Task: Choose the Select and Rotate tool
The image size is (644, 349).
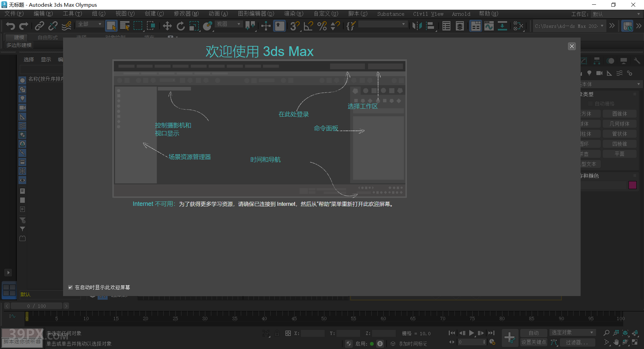Action: pos(181,26)
